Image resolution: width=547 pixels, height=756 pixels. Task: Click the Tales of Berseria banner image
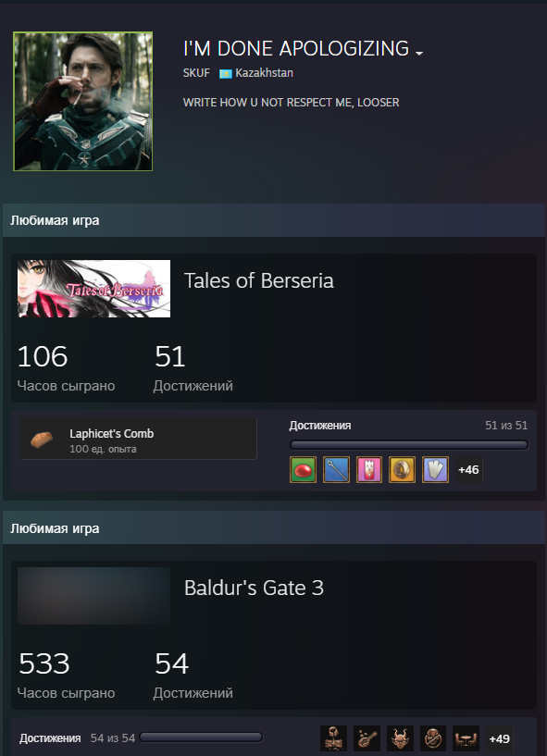(94, 289)
